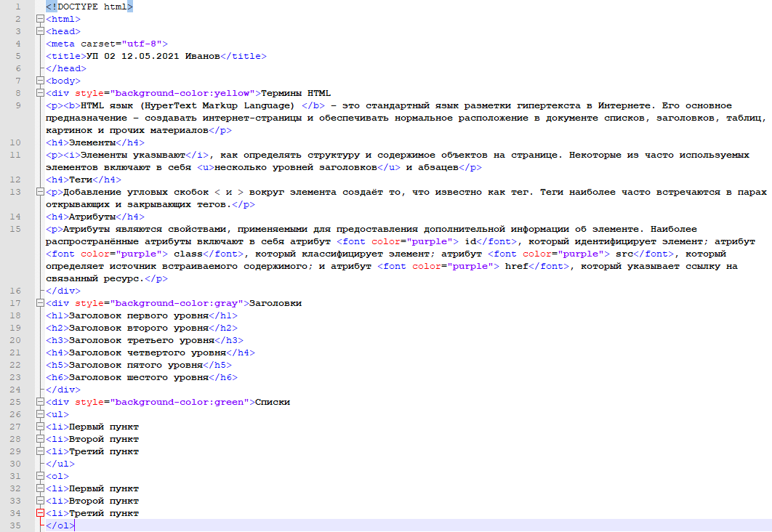The width and height of the screenshot is (772, 532).
Task: Click the "background-color:yellow" style value
Action: pyautogui.click(x=182, y=93)
